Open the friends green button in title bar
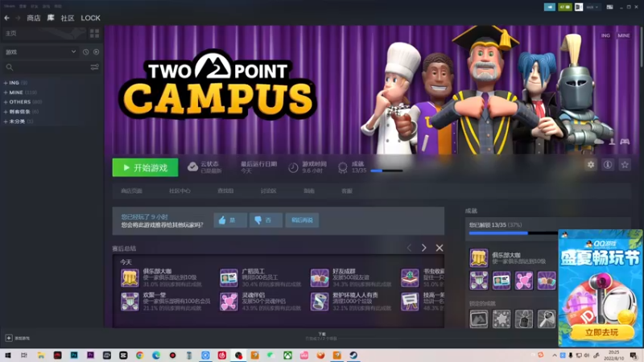 point(565,7)
